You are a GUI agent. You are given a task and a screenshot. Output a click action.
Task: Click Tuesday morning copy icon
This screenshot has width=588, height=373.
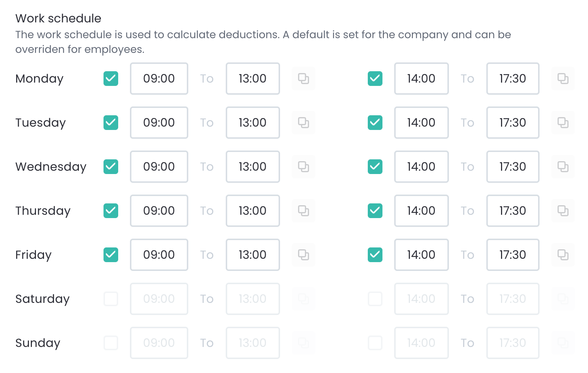pos(304,123)
